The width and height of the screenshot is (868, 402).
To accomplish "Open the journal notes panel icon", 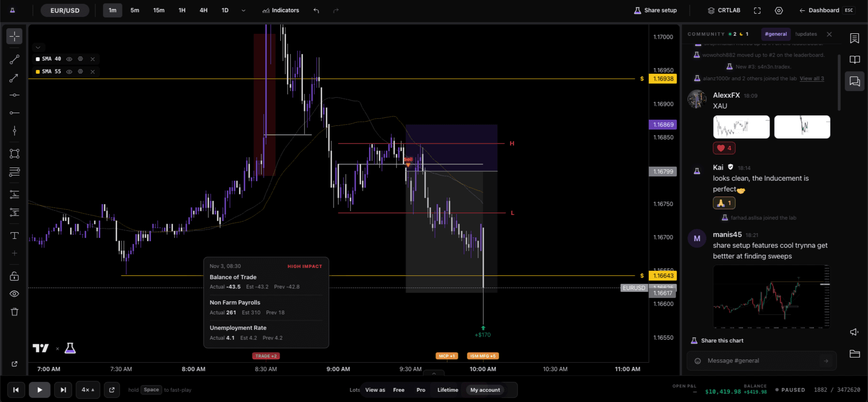I will pos(855,38).
